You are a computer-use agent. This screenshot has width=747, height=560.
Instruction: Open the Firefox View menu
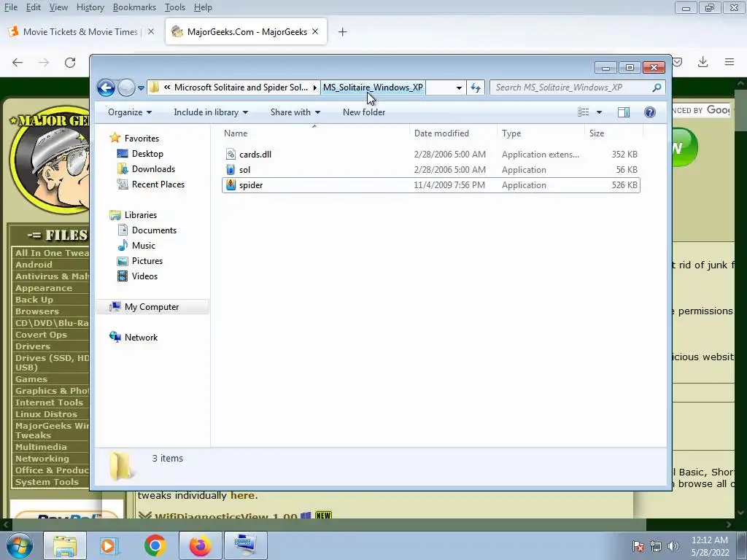(58, 7)
